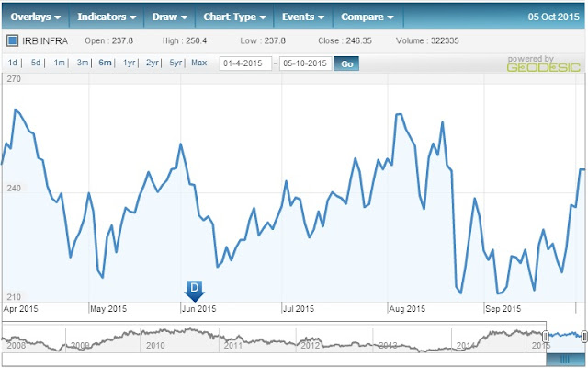Select the 1d time range
This screenshot has width=588, height=368.
click(x=12, y=63)
